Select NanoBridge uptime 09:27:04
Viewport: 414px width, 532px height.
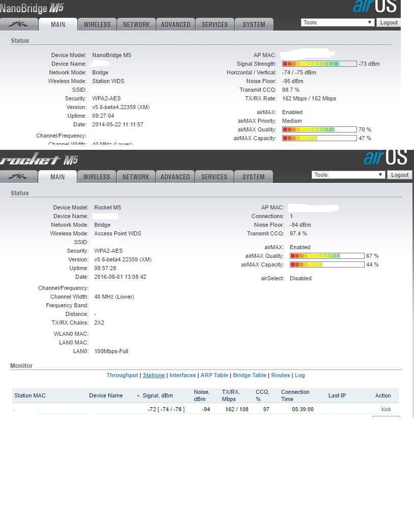pyautogui.click(x=103, y=116)
